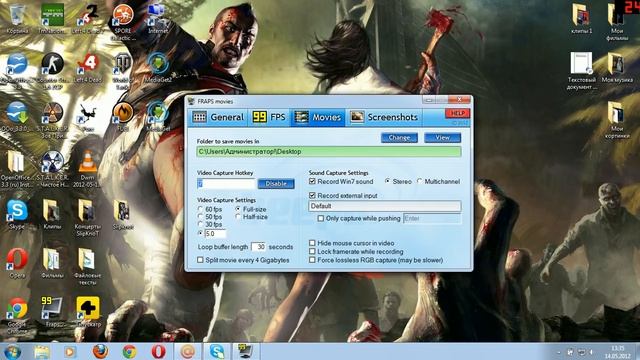Enable Lock framerate while recording

(x=312, y=251)
